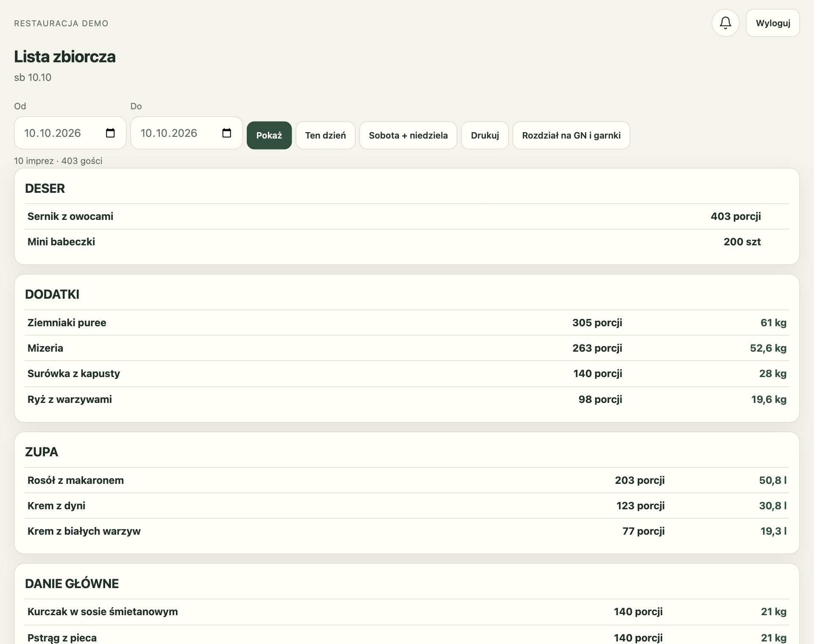Click the 123 porcji value
Viewport: 814px width, 644px height.
pyautogui.click(x=640, y=506)
